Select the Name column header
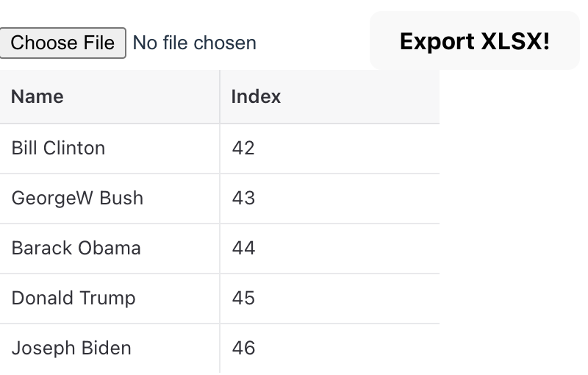The height and width of the screenshot is (375, 588). coord(37,96)
